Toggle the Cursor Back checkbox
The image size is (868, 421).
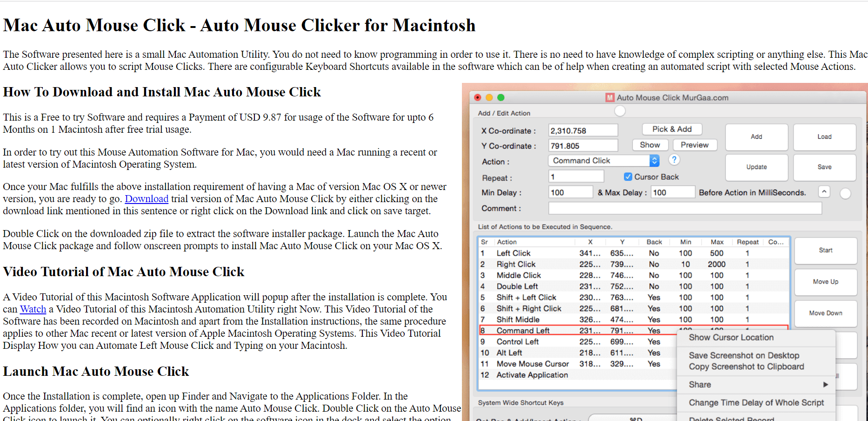pos(628,177)
